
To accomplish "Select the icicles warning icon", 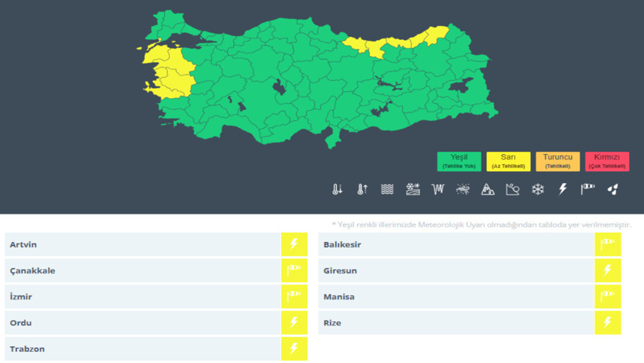I will pyautogui.click(x=437, y=189).
